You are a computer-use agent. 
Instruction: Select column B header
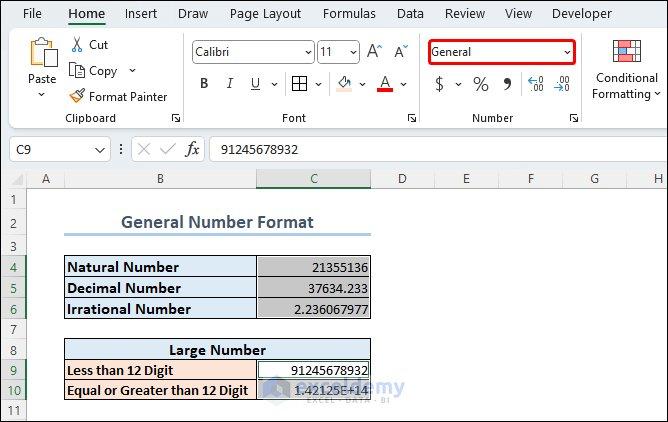(x=160, y=179)
